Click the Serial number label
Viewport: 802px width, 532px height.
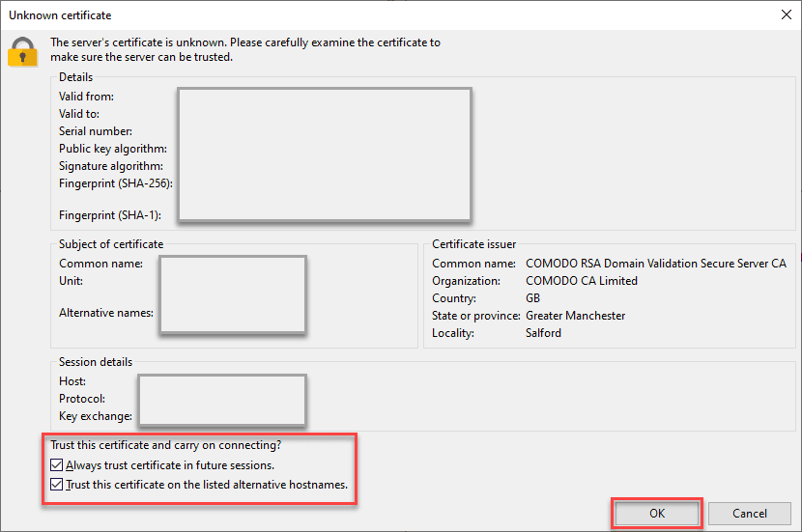tap(96, 131)
